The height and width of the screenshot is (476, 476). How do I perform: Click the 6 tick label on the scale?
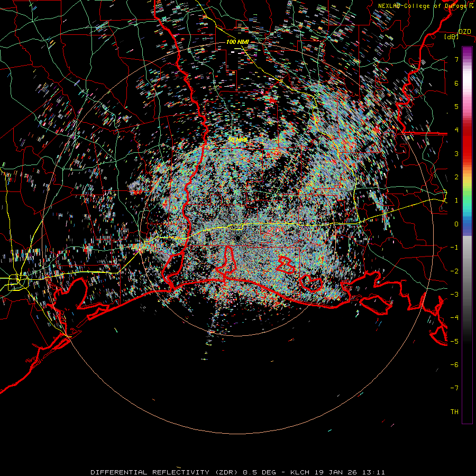pyautogui.click(x=456, y=83)
